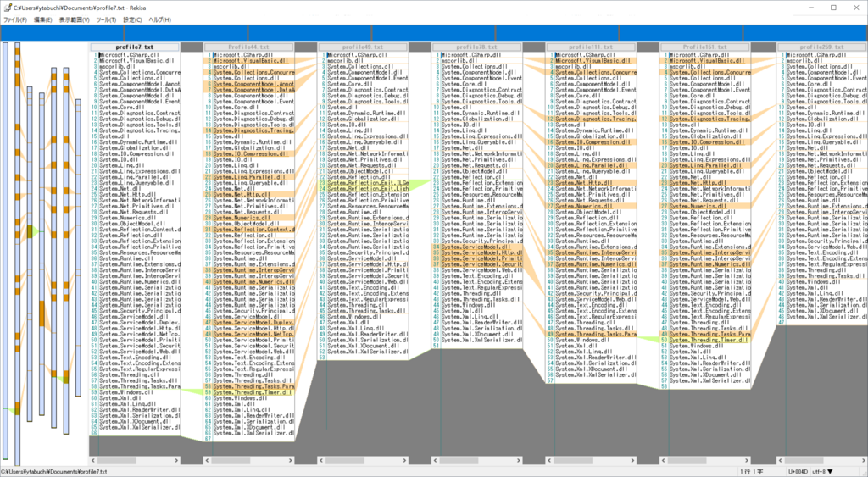The height and width of the screenshot is (477, 868).
Task: Select the profile111.txt file header
Action: (591, 47)
